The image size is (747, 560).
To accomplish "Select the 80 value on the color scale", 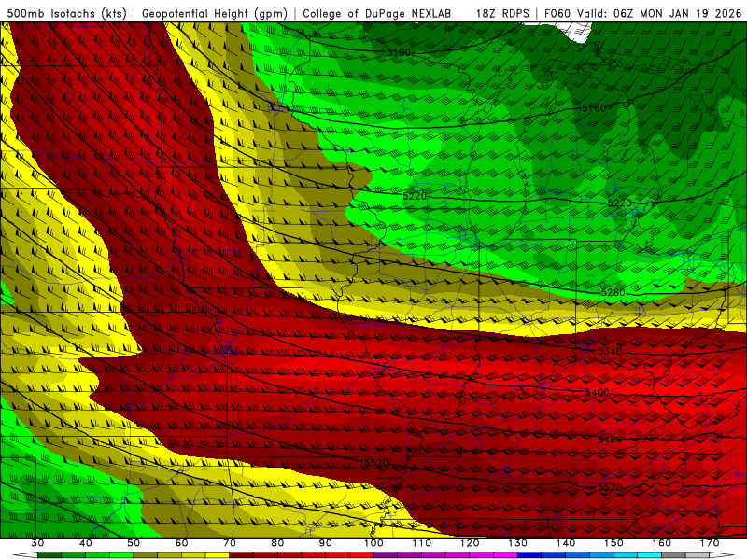I will pos(277,543).
